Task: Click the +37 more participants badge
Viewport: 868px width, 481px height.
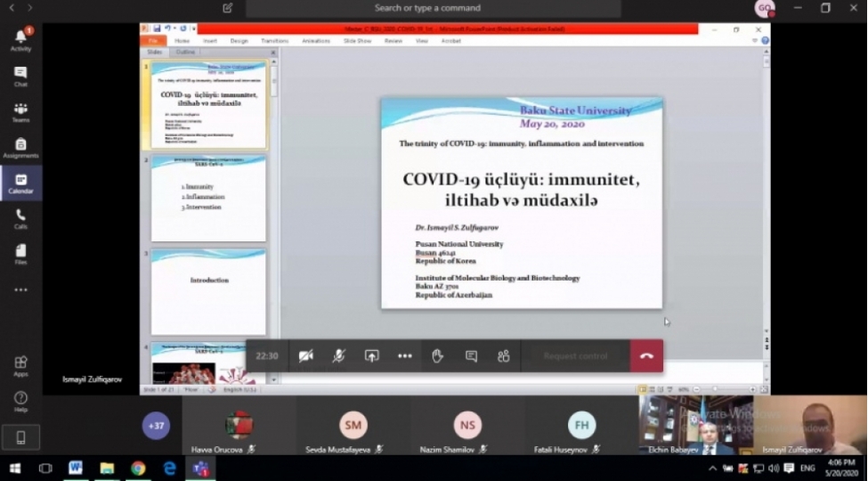Action: click(x=156, y=426)
